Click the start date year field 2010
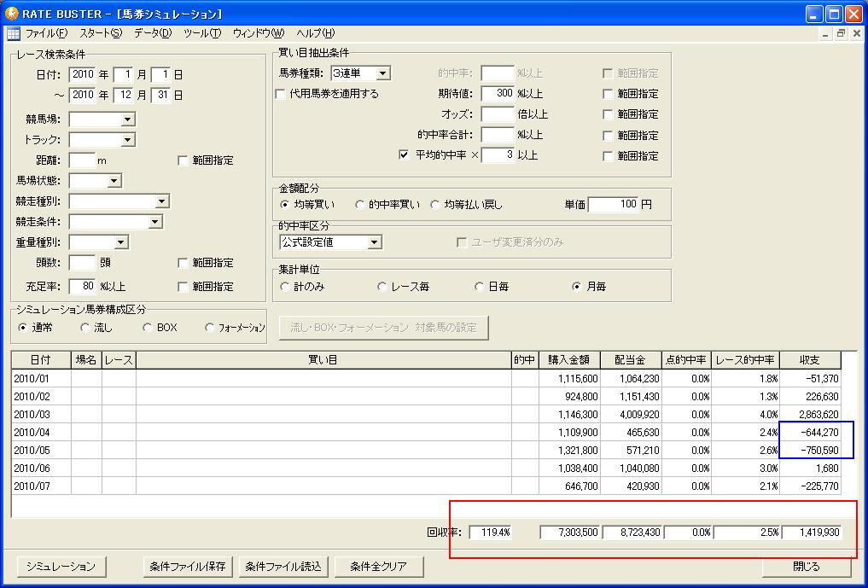 pyautogui.click(x=83, y=74)
